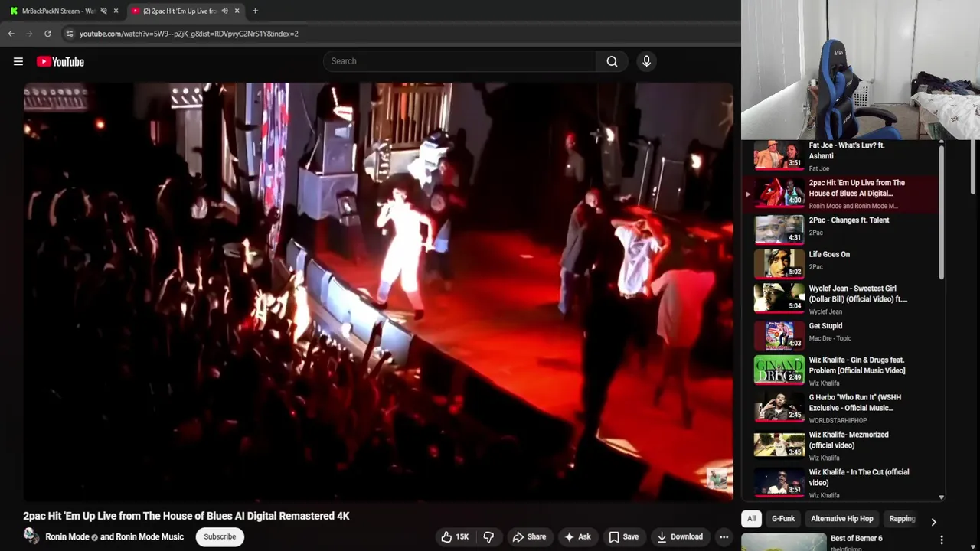Click the search magnifier button
The image size is (980, 551).
click(x=612, y=61)
